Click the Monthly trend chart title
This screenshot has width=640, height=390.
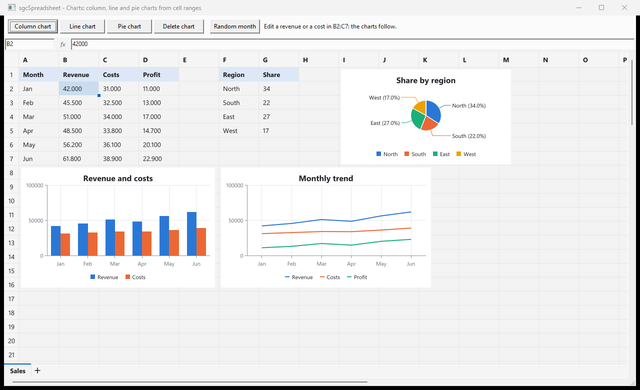pos(326,178)
